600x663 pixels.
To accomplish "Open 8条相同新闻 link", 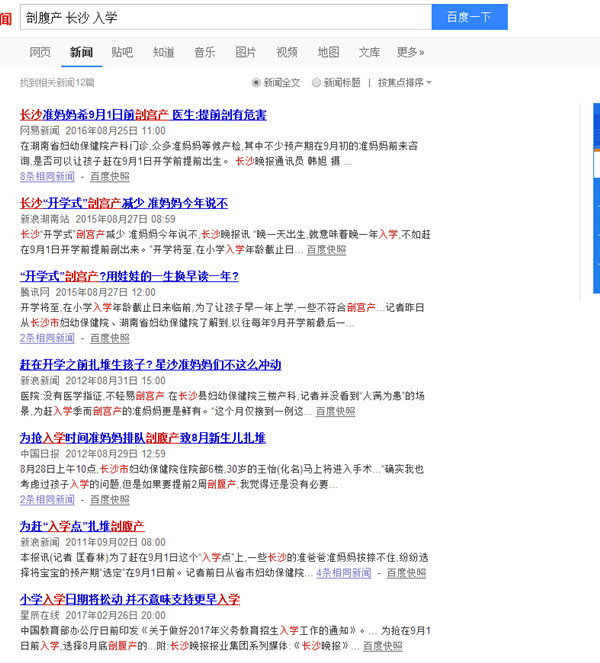I will coord(47,176).
